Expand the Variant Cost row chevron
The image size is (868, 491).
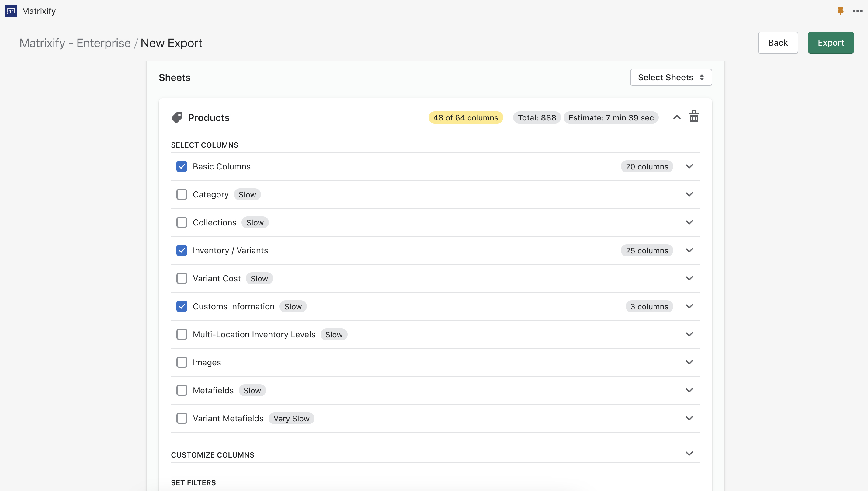(689, 279)
